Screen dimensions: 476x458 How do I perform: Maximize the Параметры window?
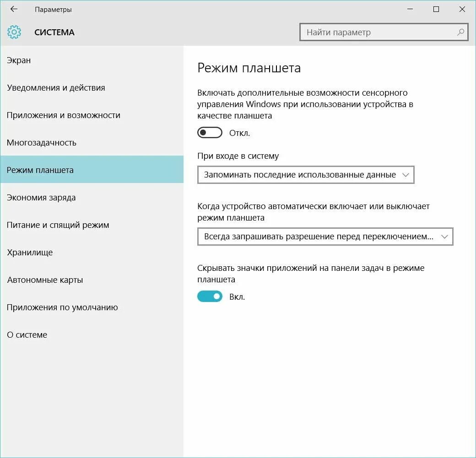coord(436,9)
